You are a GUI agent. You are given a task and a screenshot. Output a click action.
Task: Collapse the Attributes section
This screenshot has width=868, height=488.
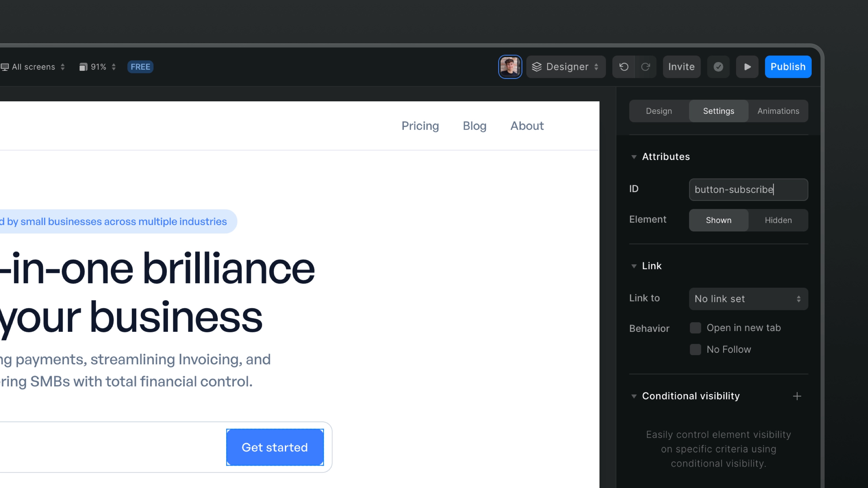pyautogui.click(x=634, y=157)
